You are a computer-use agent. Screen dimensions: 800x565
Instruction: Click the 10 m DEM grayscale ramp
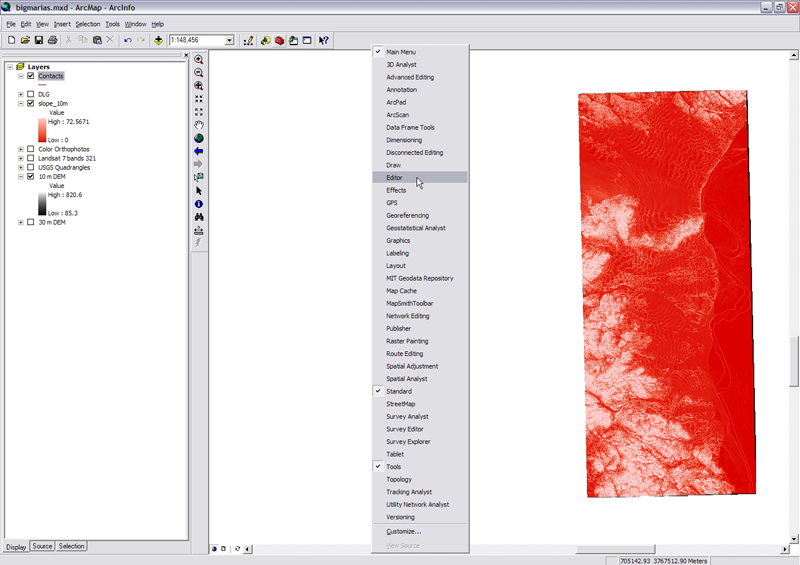pos(42,204)
